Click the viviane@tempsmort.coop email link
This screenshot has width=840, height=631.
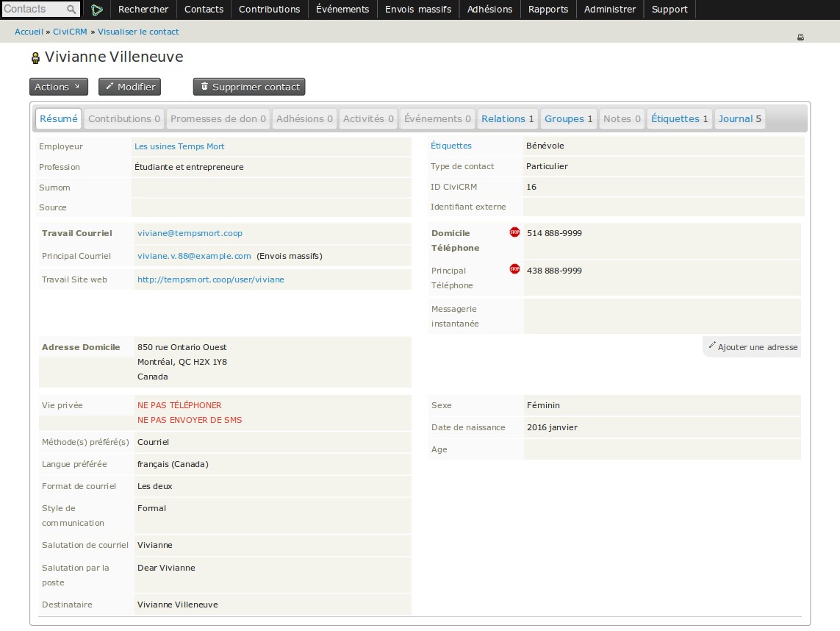tap(190, 233)
